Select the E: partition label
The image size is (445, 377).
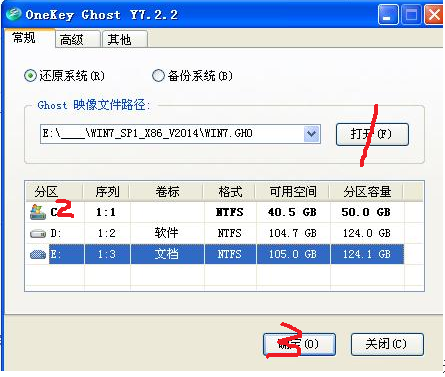(x=56, y=255)
